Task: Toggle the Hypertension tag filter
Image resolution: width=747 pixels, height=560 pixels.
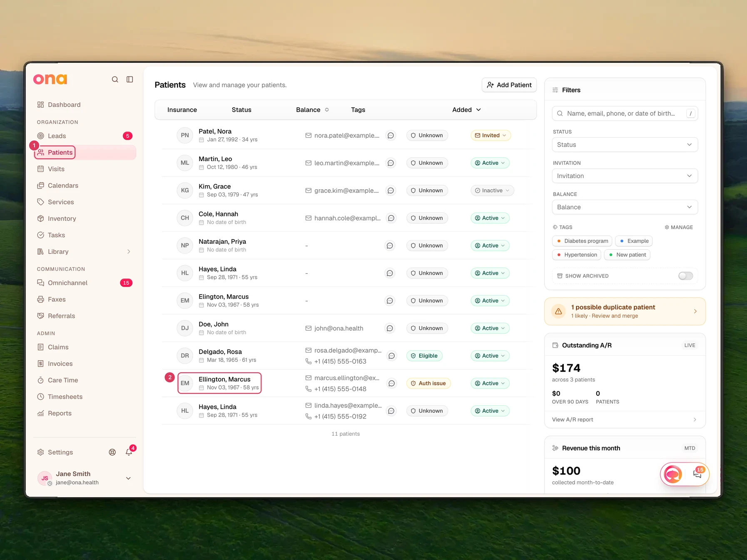Action: point(577,255)
